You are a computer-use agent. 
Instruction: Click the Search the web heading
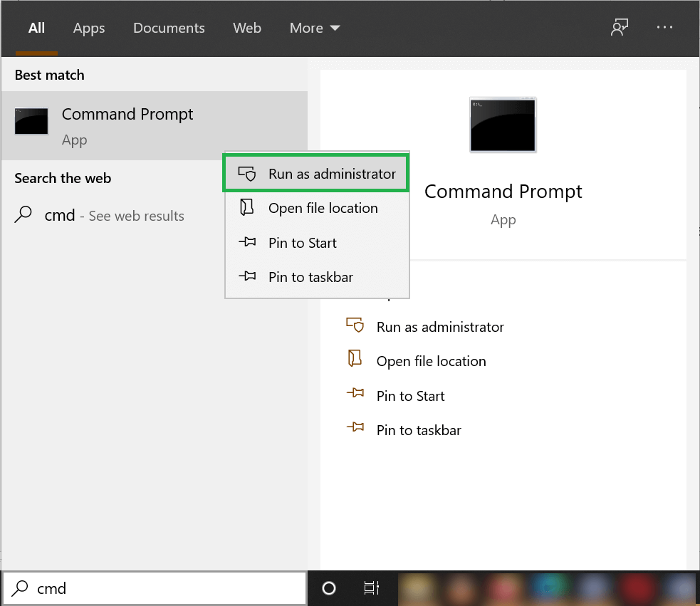point(63,178)
